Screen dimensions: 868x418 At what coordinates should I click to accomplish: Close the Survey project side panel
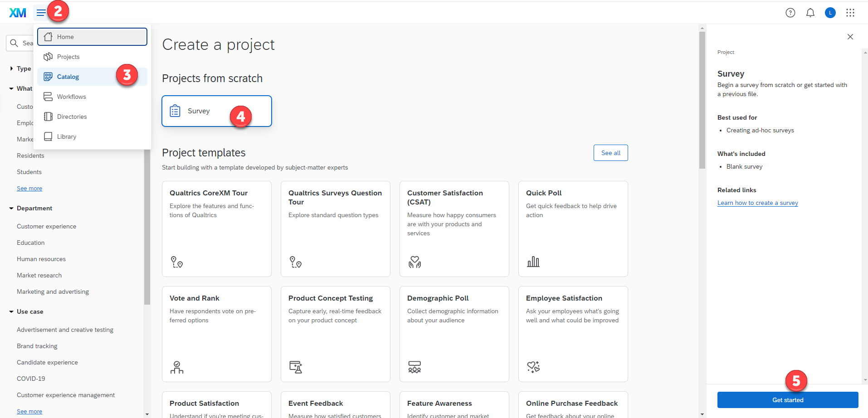click(850, 37)
